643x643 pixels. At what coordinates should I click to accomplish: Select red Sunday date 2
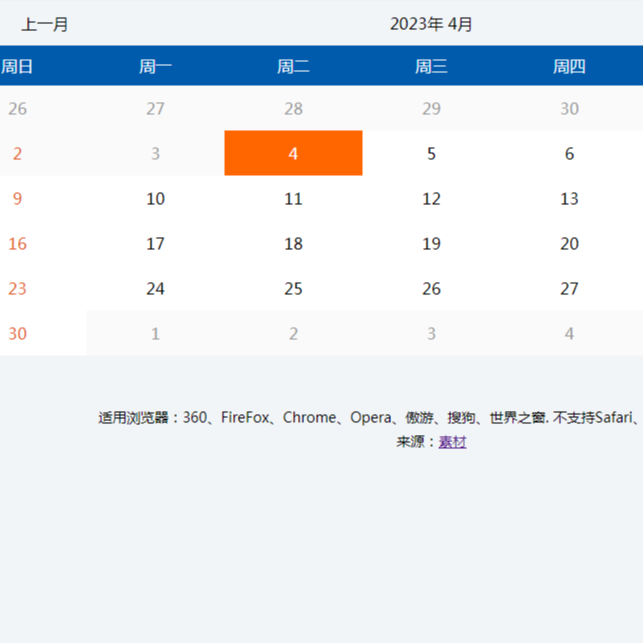(17, 153)
